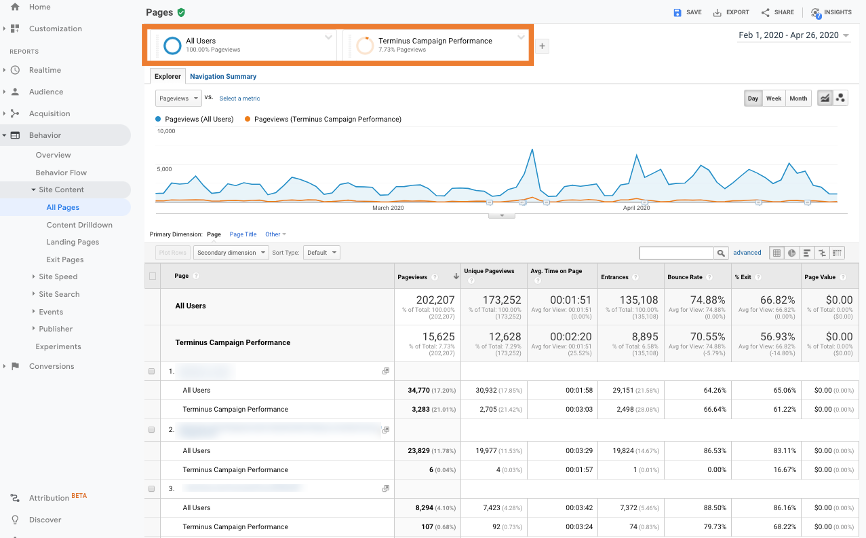This screenshot has height=538, width=866.
Task: Select the pivot view icon
Action: tap(838, 253)
